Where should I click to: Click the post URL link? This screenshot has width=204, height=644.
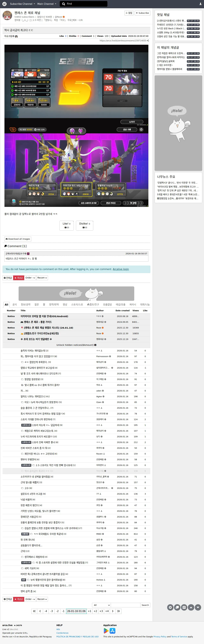pos(123,41)
